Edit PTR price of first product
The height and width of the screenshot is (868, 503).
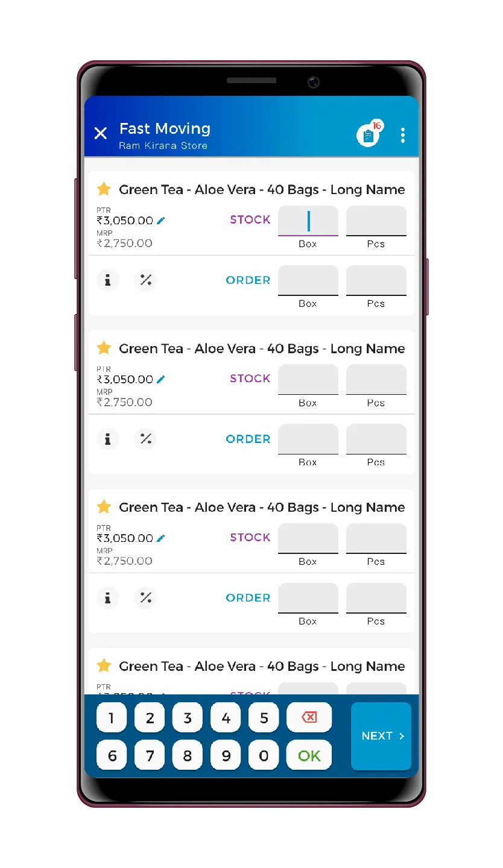(x=160, y=221)
